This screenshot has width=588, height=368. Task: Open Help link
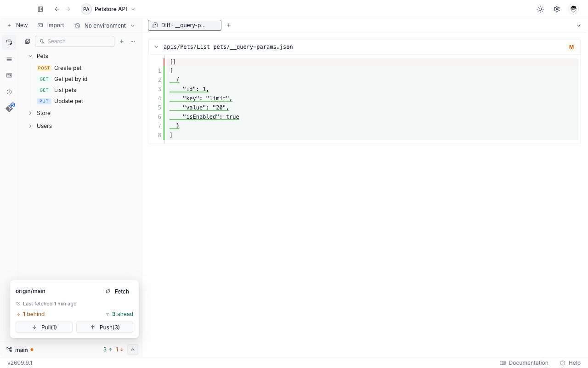[570, 363]
